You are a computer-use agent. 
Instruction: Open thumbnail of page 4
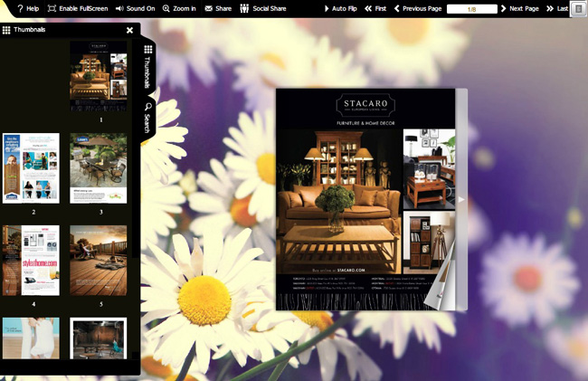[31, 261]
